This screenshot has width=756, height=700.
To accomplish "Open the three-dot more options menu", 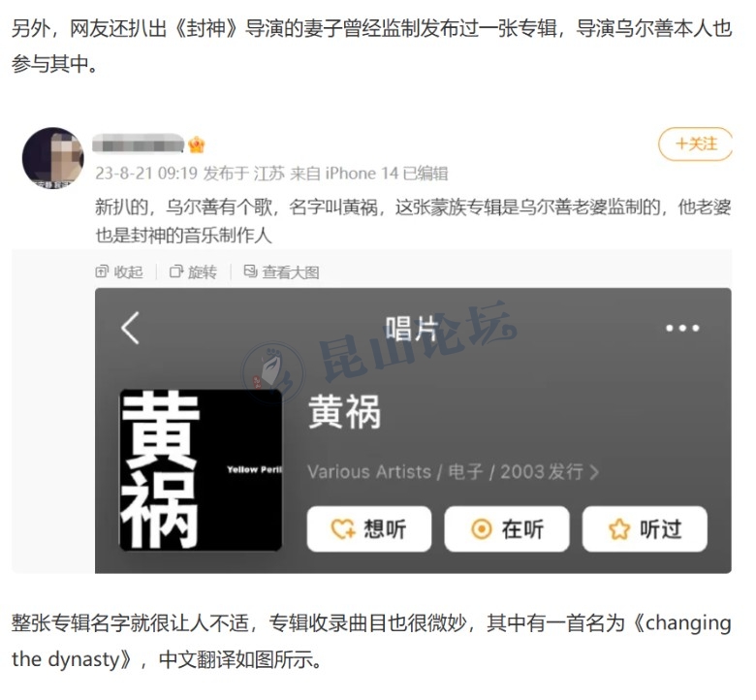I will 682,329.
